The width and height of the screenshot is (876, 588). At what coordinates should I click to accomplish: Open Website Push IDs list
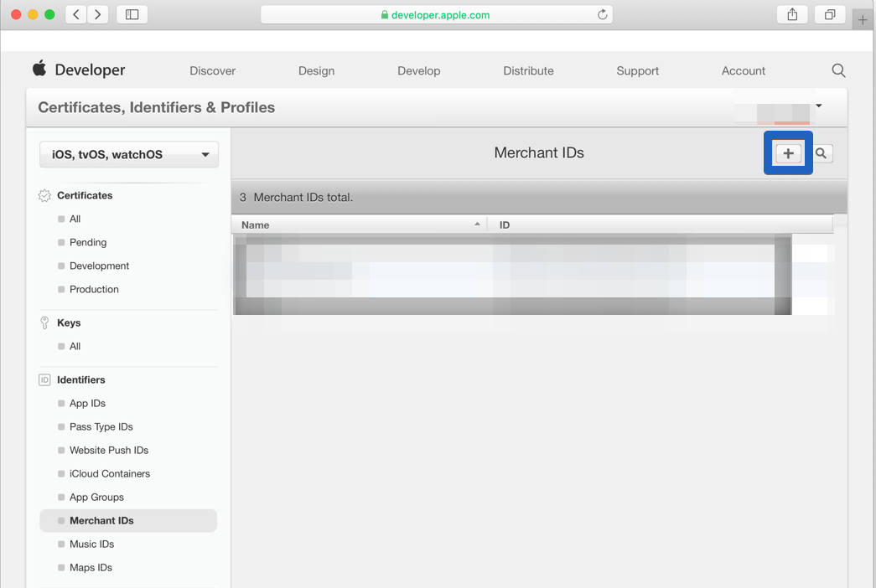click(x=109, y=450)
